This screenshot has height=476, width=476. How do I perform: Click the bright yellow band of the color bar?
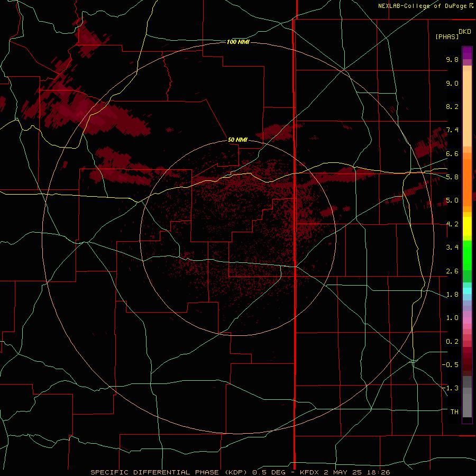tap(467, 226)
